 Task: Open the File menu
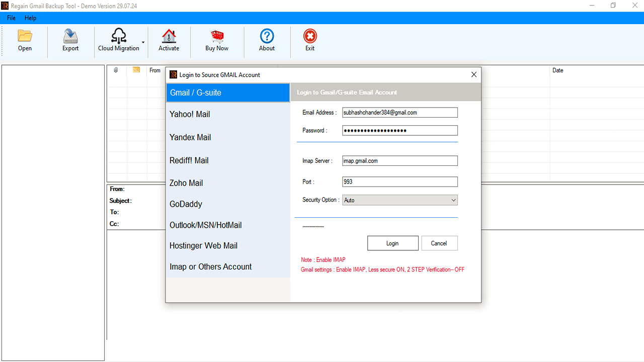point(11,18)
